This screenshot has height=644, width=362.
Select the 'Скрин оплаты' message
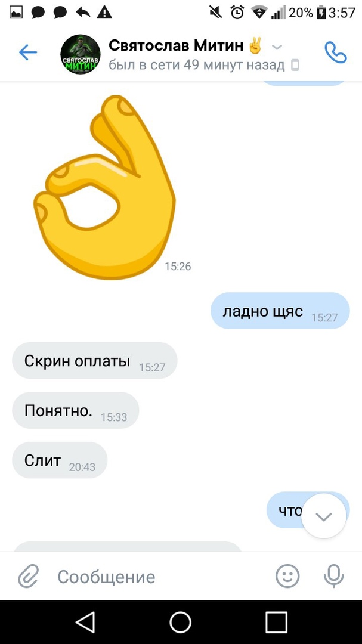click(94, 361)
